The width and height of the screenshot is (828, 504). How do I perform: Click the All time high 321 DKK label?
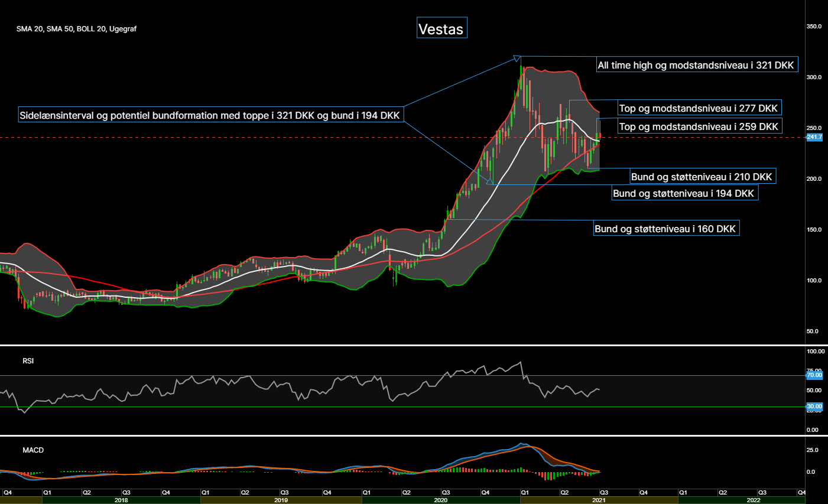pyautogui.click(x=696, y=65)
